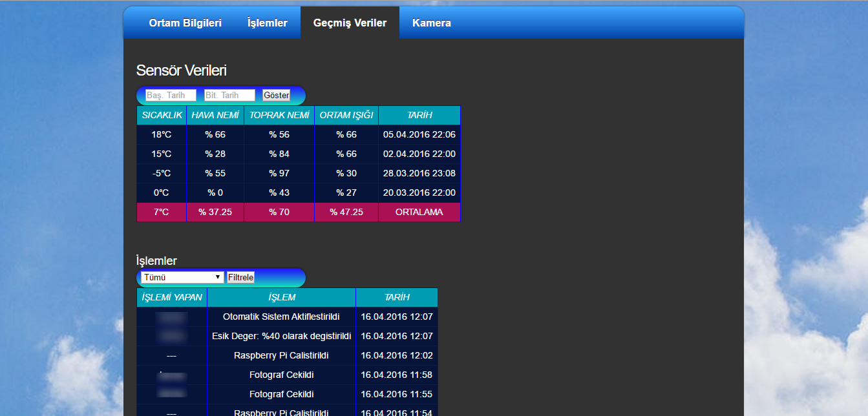
Task: Select the Otomatik Sistem Aktiflestirildi entry
Action: point(281,317)
